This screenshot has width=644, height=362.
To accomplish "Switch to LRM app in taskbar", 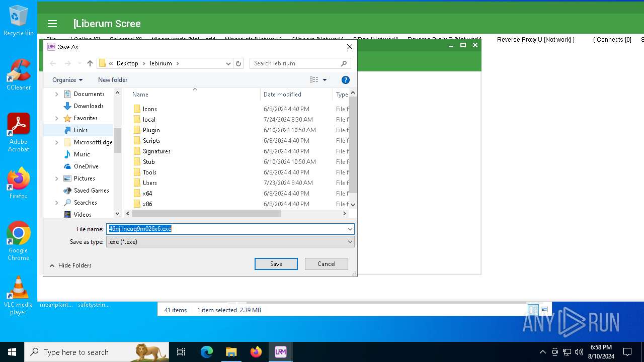I will 281,352.
